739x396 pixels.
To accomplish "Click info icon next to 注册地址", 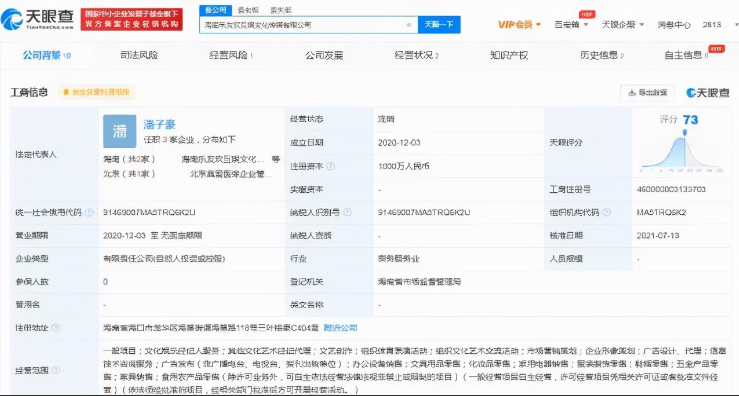I will click(x=56, y=328).
